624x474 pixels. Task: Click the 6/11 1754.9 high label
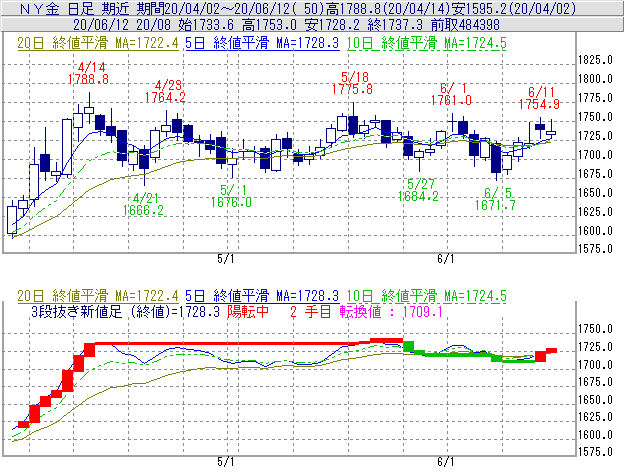539,98
